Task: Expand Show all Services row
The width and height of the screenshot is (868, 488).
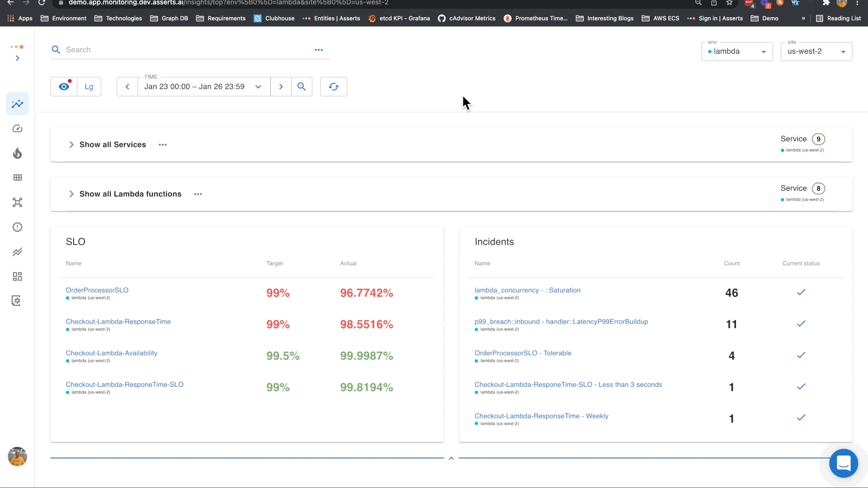Action: (x=71, y=145)
